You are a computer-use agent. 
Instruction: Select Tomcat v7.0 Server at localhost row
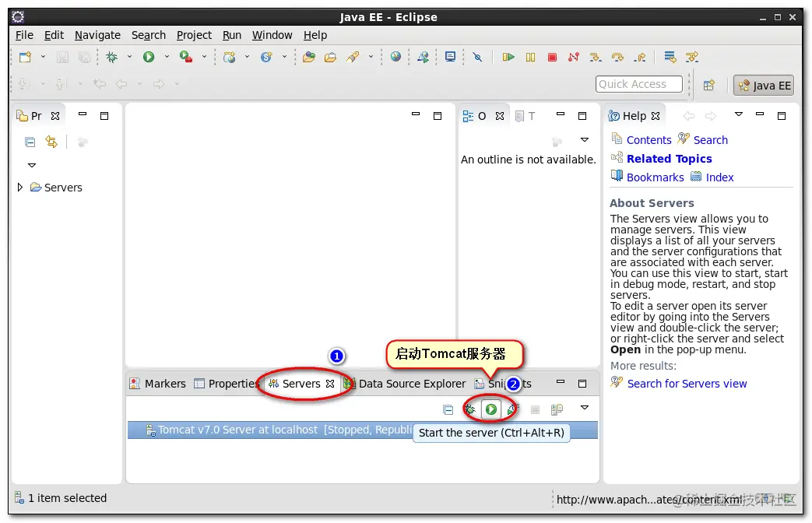point(363,430)
